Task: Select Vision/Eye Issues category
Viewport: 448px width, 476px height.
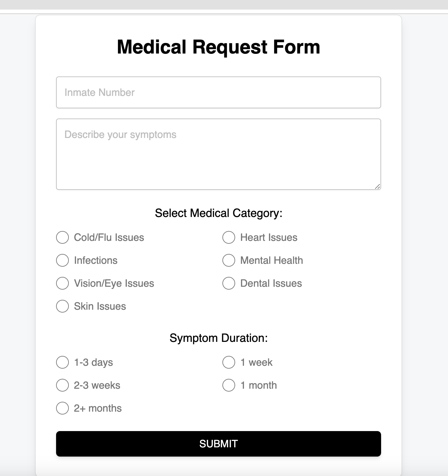Action: pos(62,283)
